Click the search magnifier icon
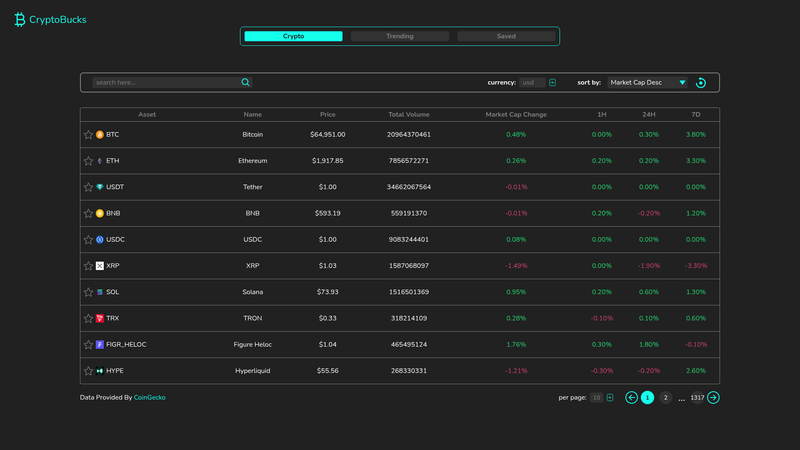Image resolution: width=800 pixels, height=450 pixels. coord(245,82)
